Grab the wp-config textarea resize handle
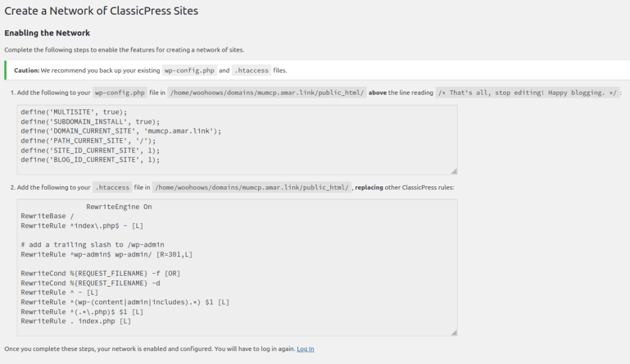Screen dimensions: 630x364 pyautogui.click(x=454, y=172)
